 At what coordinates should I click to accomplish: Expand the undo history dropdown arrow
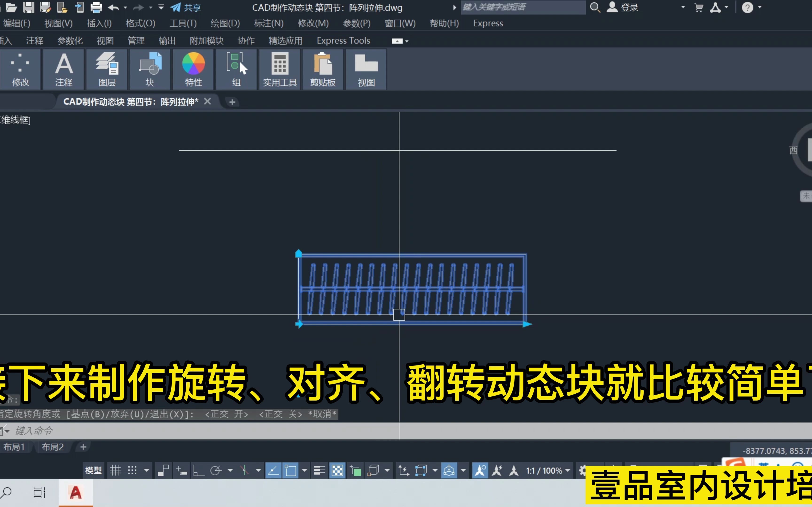click(x=125, y=7)
